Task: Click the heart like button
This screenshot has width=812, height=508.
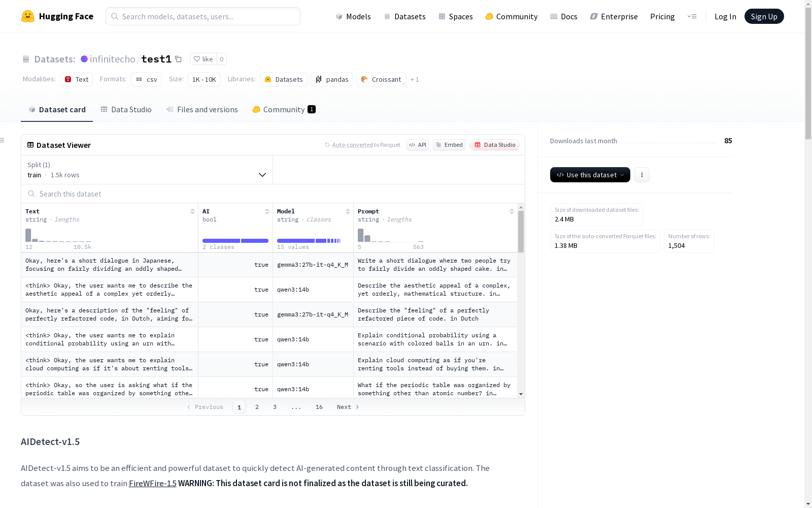Action: pyautogui.click(x=203, y=59)
